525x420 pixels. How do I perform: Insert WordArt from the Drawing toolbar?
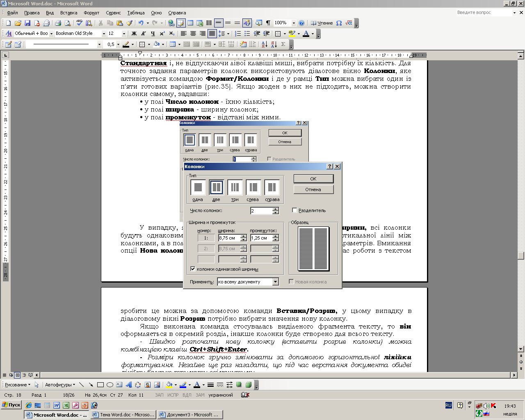pos(128,385)
